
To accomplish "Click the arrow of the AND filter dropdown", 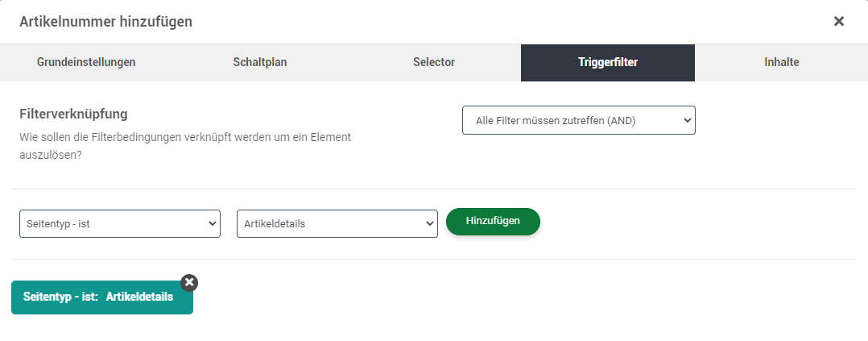I will point(687,120).
